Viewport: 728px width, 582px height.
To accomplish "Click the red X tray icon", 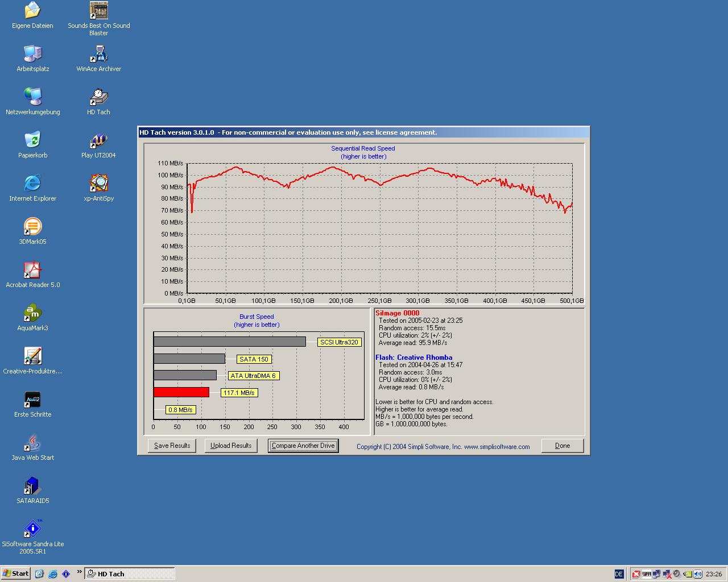I will coord(636,574).
